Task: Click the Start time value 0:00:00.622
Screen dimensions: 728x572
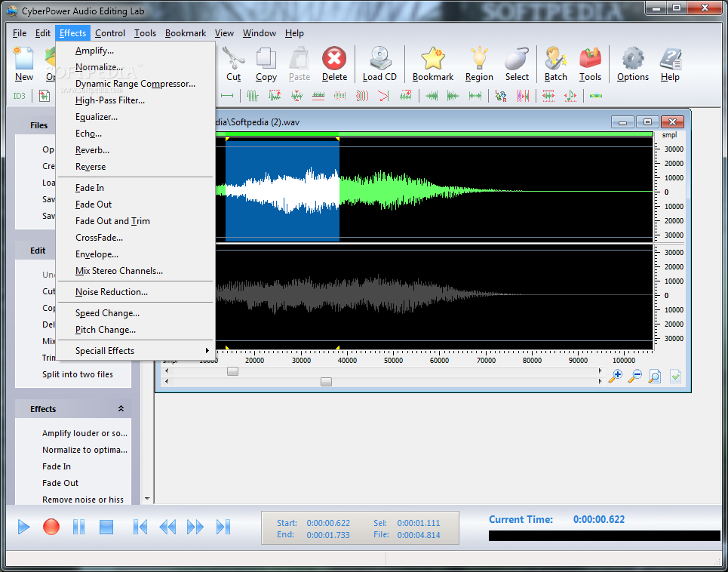Action: coord(328,523)
